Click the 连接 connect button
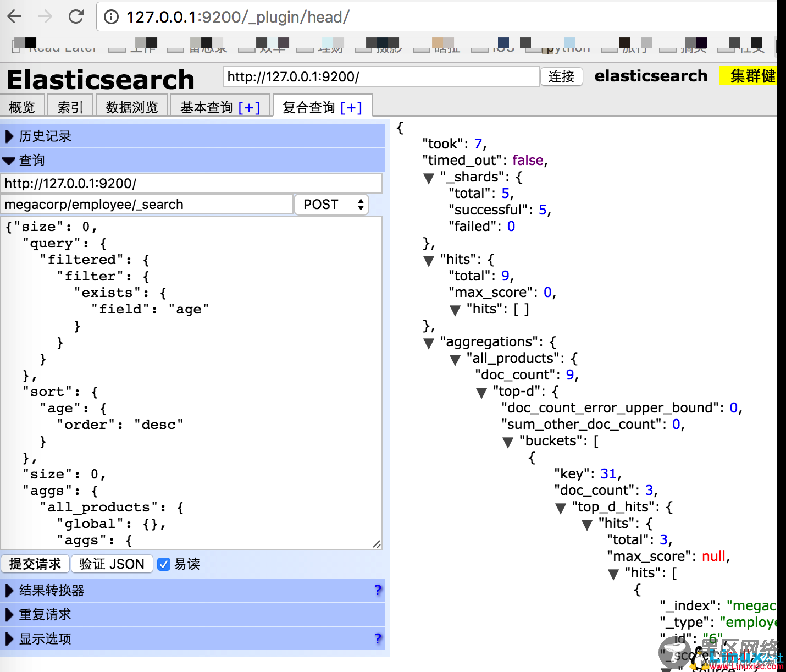 point(561,76)
